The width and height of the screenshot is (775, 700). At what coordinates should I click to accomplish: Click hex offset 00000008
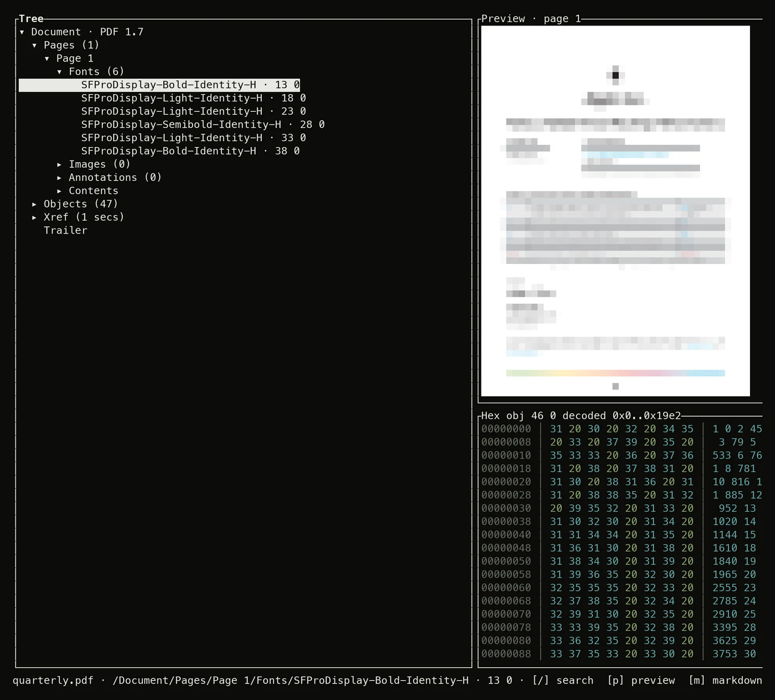coord(506,442)
